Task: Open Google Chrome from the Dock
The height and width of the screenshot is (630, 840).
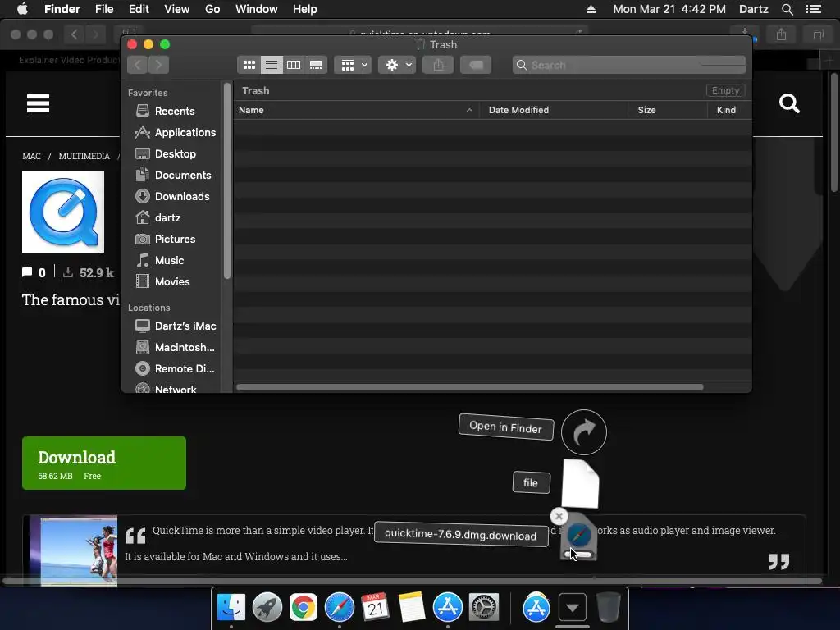Action: [x=304, y=608]
